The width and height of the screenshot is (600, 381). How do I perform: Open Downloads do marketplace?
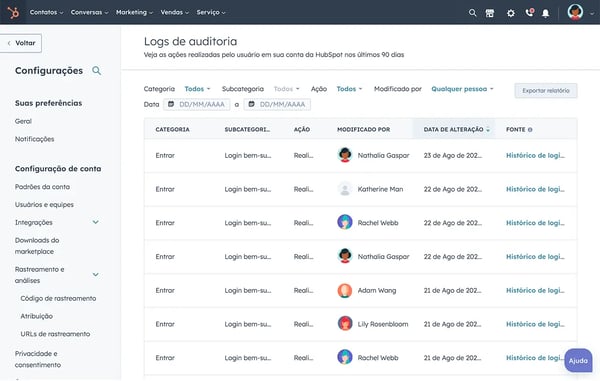click(37, 246)
